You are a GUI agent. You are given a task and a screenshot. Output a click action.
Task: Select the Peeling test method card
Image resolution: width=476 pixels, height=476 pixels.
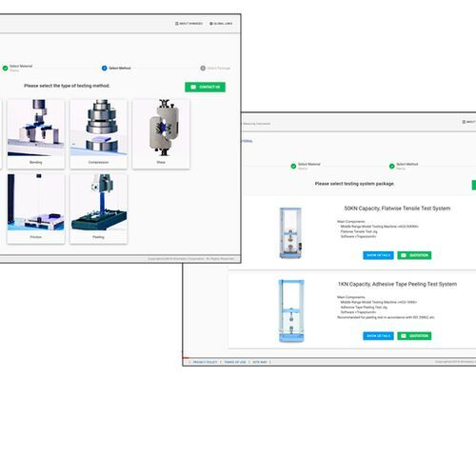[98, 208]
